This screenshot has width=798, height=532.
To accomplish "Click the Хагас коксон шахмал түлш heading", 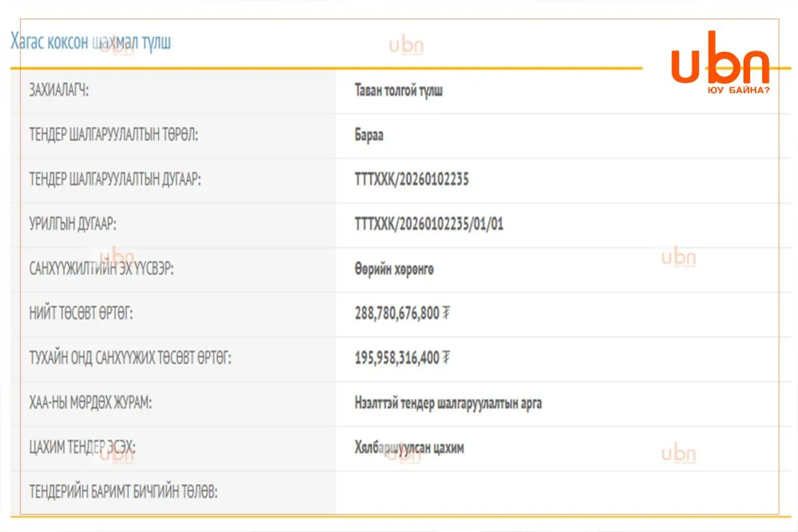I will [x=91, y=42].
